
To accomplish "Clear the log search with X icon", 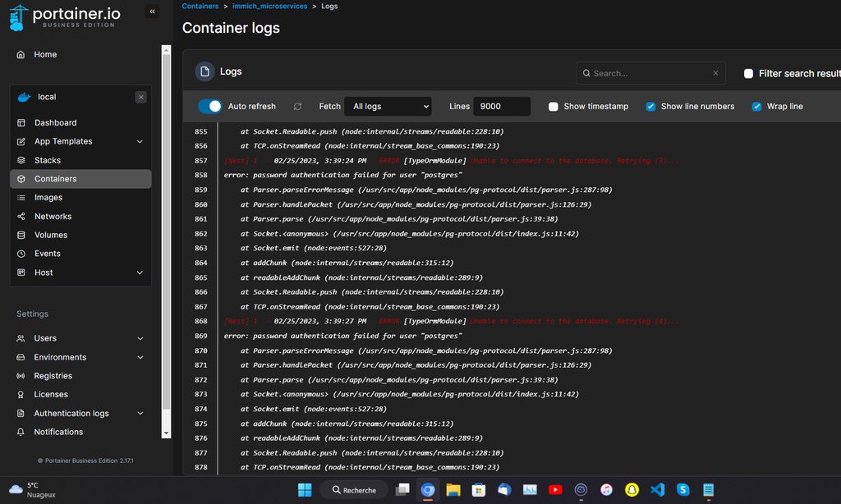I will [x=715, y=73].
